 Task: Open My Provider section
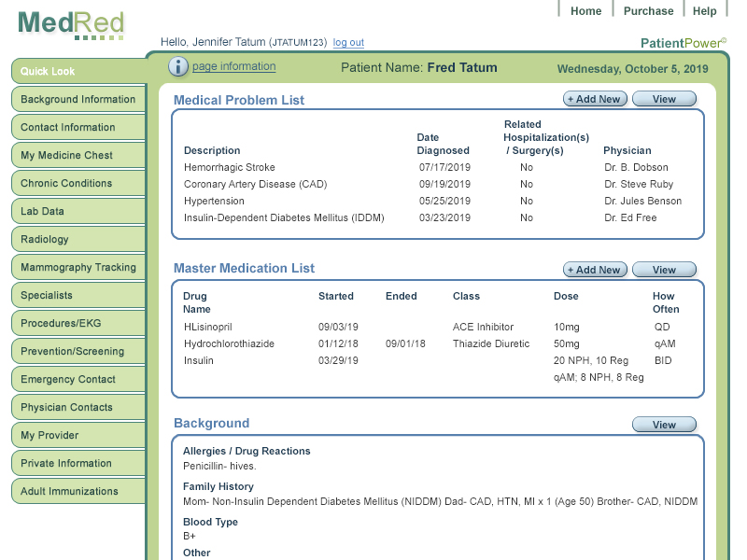pos(79,435)
